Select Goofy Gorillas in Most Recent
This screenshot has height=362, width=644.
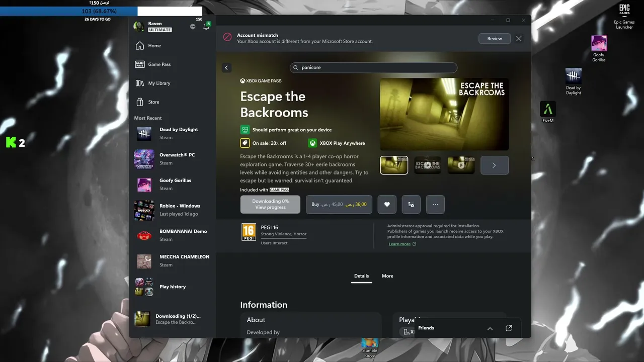[172, 185]
